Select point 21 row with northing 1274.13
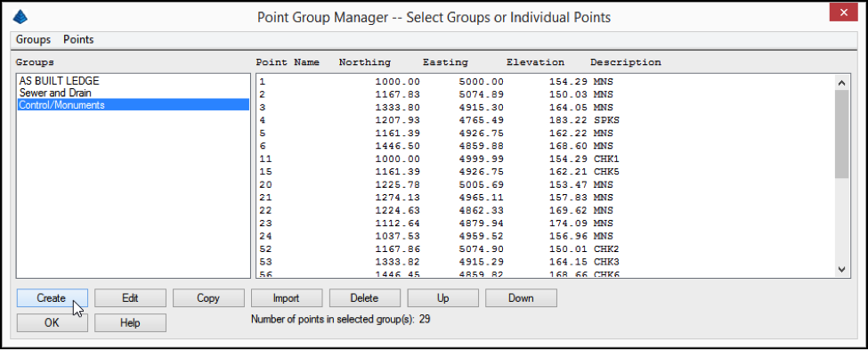 coord(545,197)
